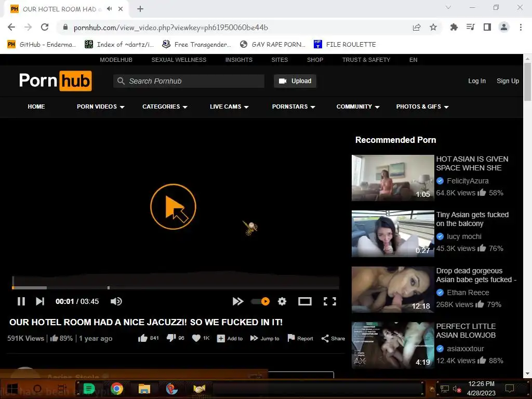The width and height of the screenshot is (532, 399).
Task: Open the INSIGHTS top link
Action: (239, 60)
